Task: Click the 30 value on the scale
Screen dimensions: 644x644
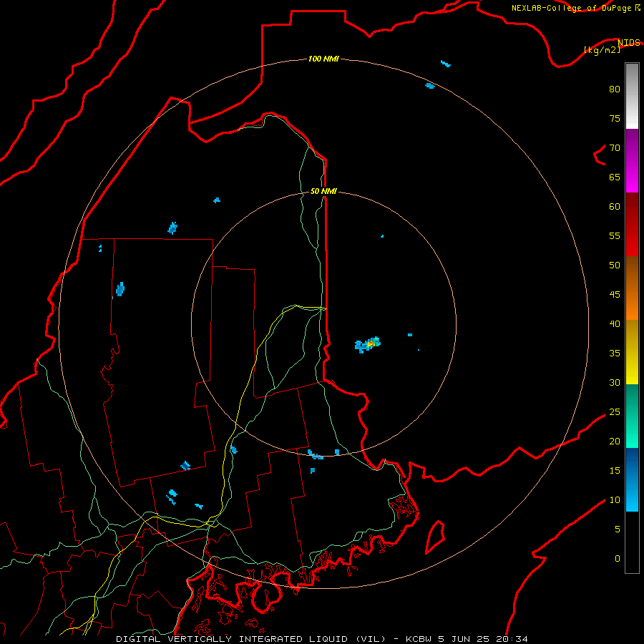Action: [615, 382]
